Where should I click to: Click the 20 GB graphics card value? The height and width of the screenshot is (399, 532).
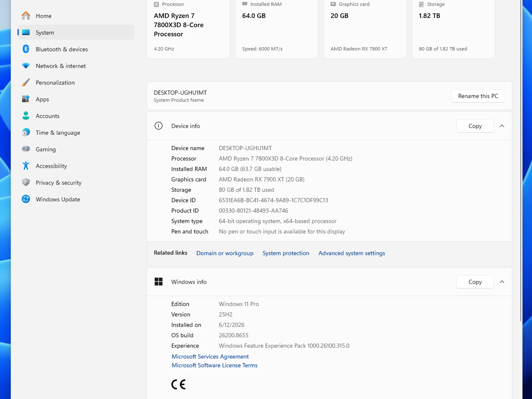click(339, 16)
